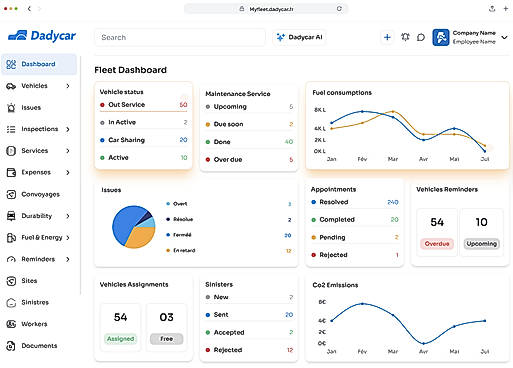Click the In Active status row
Screen dimensions: 513x368
click(144, 122)
